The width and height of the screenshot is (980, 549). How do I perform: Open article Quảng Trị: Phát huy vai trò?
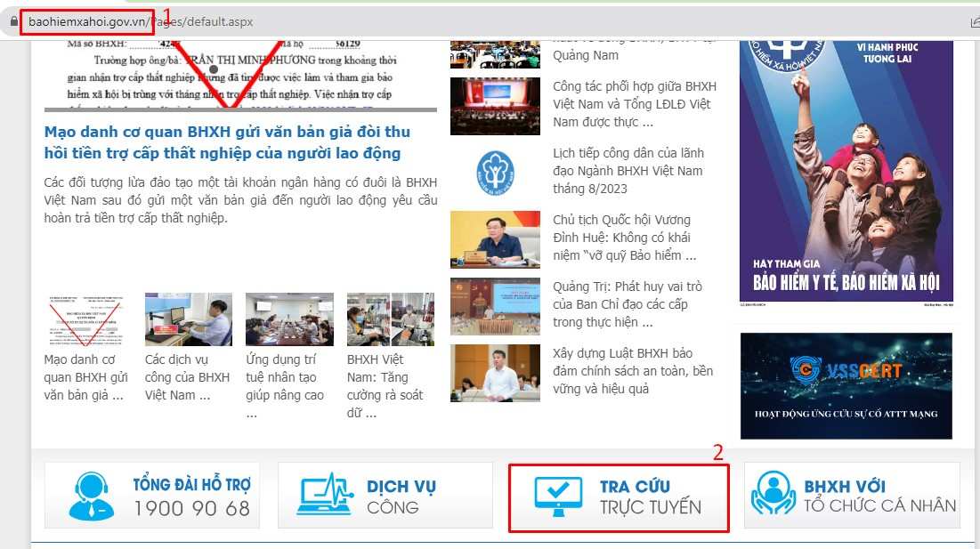coord(628,305)
